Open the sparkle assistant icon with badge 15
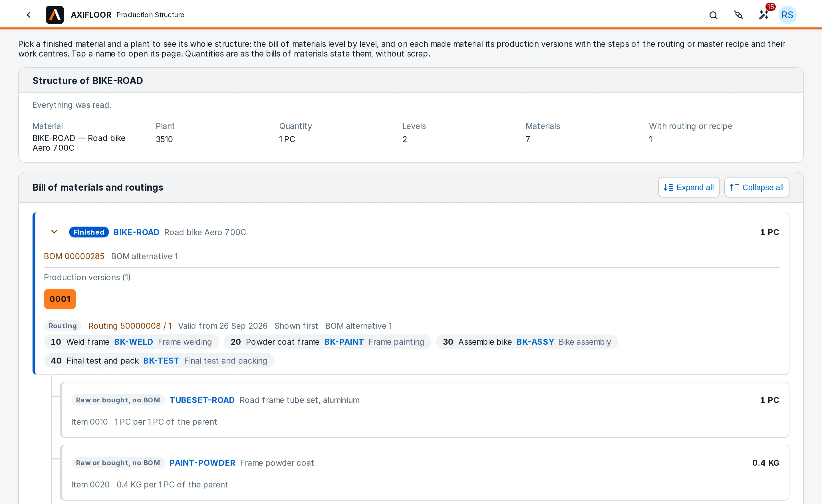The image size is (822, 504). tap(763, 15)
